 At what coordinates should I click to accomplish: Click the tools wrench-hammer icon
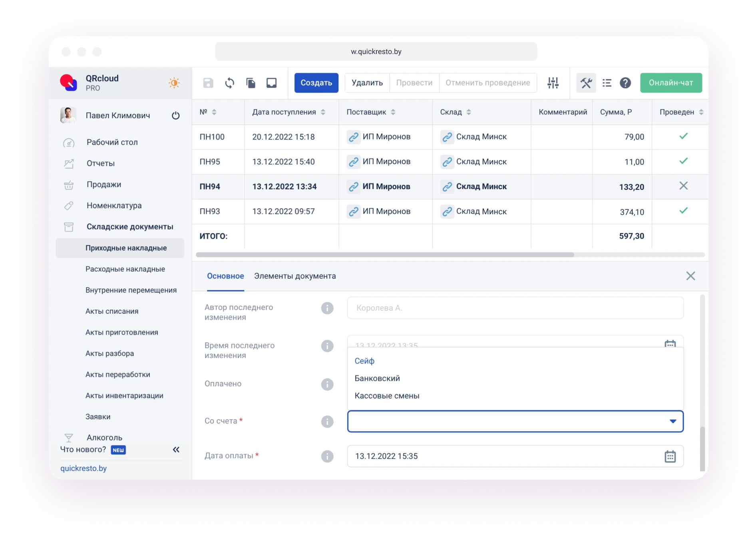click(586, 83)
